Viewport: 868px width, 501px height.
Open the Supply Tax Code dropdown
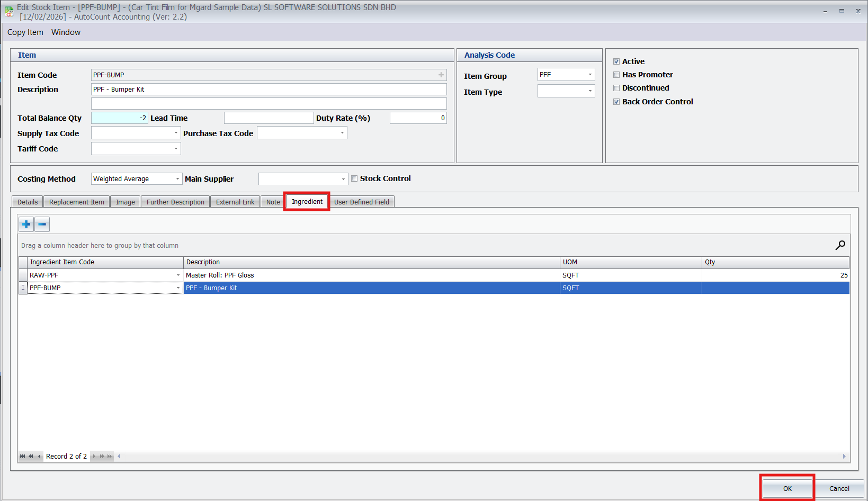pyautogui.click(x=176, y=133)
